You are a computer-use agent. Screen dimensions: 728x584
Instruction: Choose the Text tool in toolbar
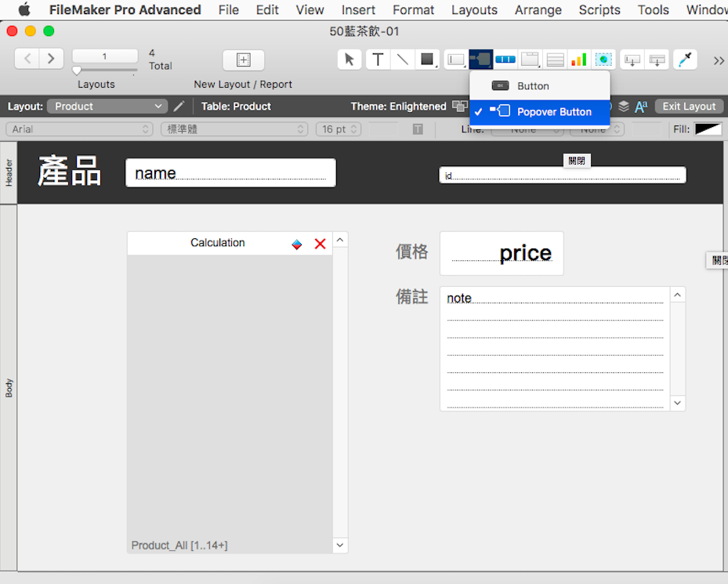378,60
